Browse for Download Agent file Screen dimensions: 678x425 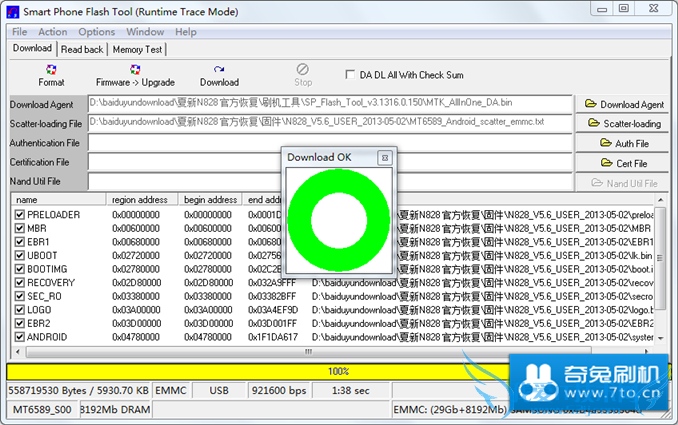click(x=625, y=104)
